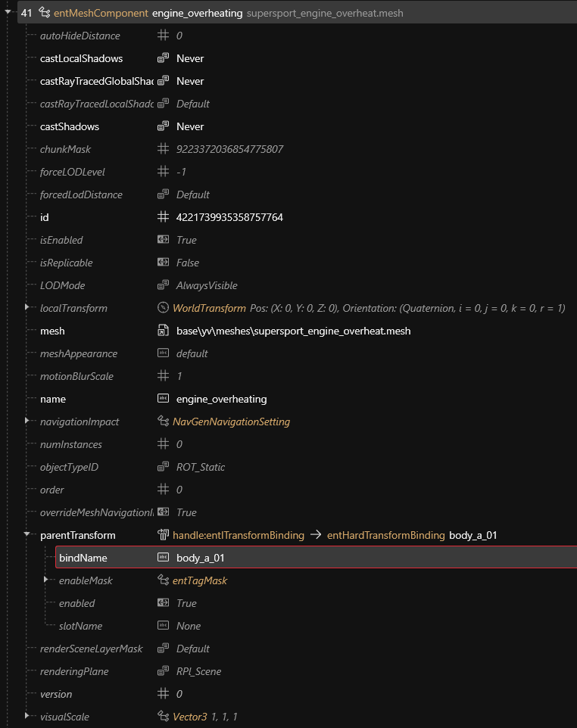Expand the localTransform property
Screen dimensions: 577x728
pyautogui.click(x=28, y=307)
